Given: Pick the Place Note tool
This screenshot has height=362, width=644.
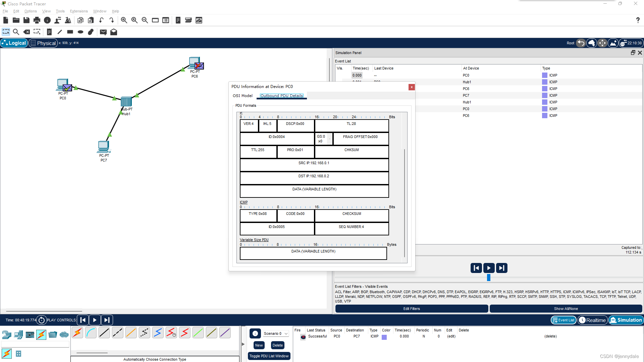Looking at the screenshot, I should (49, 32).
